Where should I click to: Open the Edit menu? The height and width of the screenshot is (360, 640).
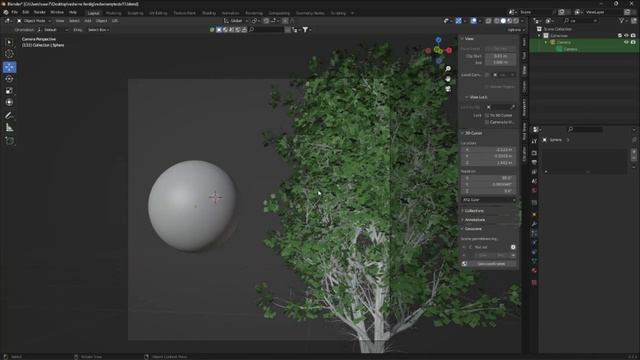coord(26,12)
